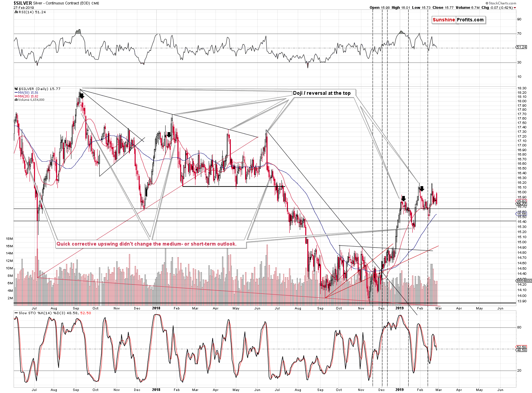This screenshot has height=393, width=532.
Task: Click the '$SILVER (Daily) 15.77' legend entry
Action: coord(39,89)
